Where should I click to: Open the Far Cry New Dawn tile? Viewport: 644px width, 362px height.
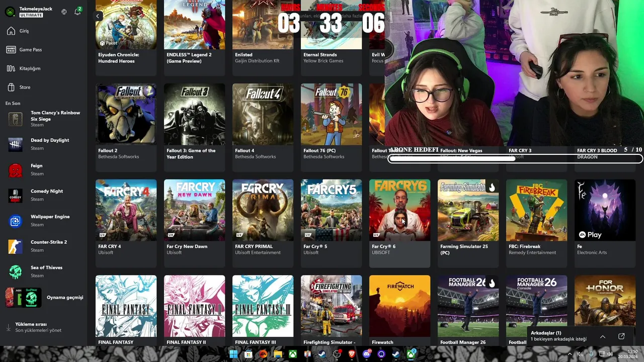coord(194,224)
